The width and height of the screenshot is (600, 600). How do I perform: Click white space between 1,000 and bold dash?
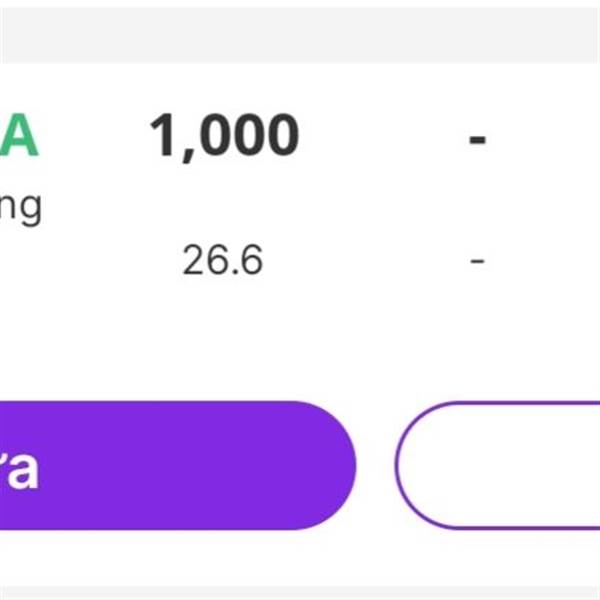[385, 138]
